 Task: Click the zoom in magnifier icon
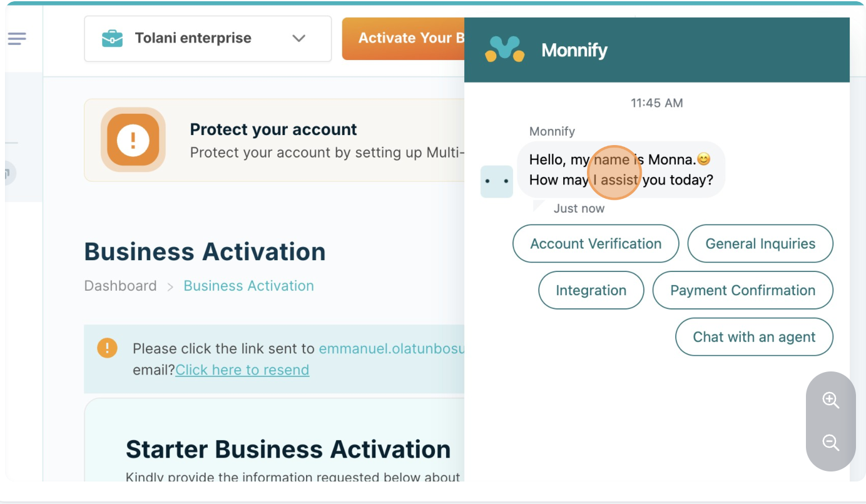tap(830, 400)
